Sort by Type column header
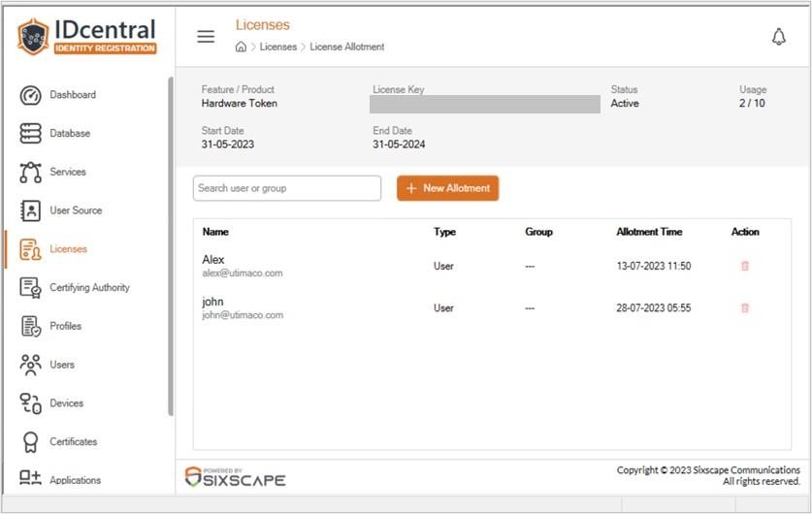The image size is (812, 514). pyautogui.click(x=445, y=232)
